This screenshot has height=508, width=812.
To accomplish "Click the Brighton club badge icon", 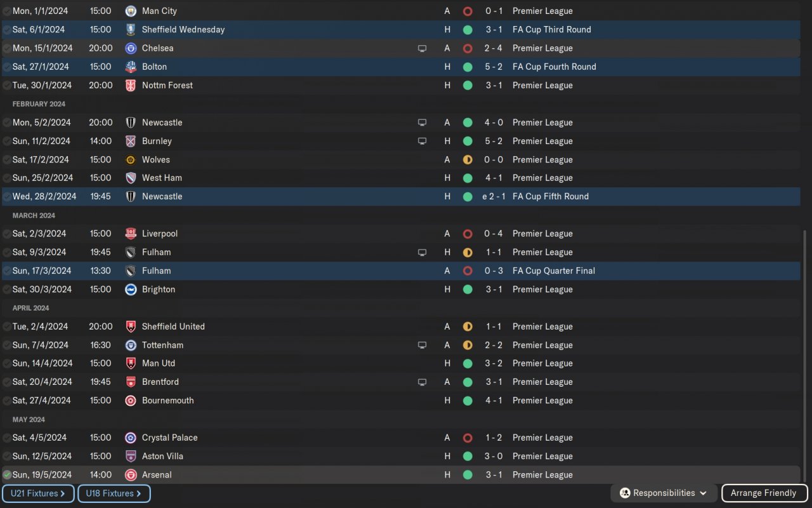I will (x=131, y=290).
